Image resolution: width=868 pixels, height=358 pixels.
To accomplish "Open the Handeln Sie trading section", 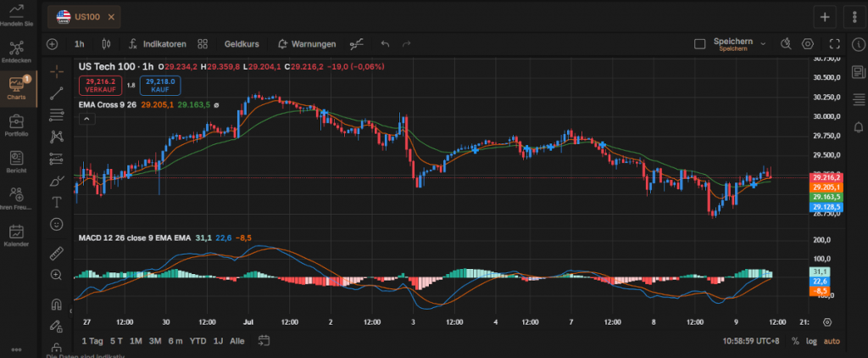I will click(17, 15).
